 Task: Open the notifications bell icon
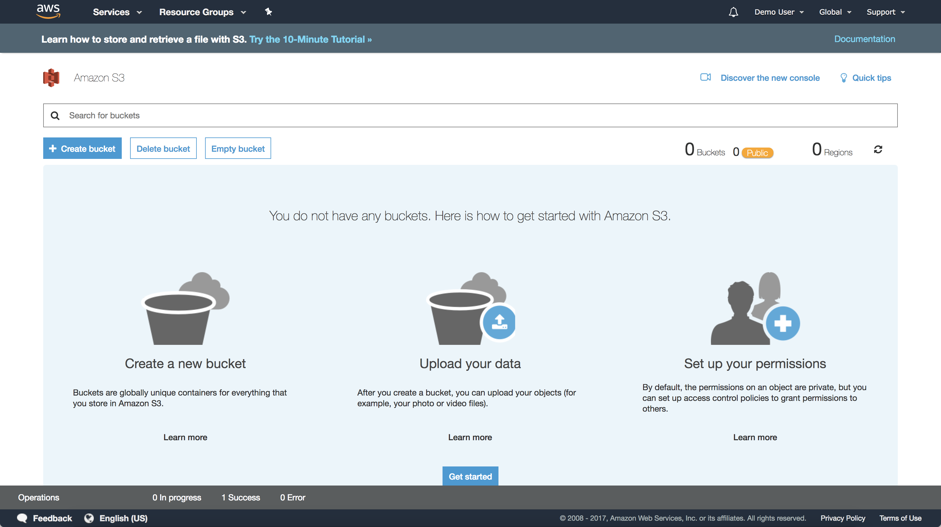click(x=733, y=12)
